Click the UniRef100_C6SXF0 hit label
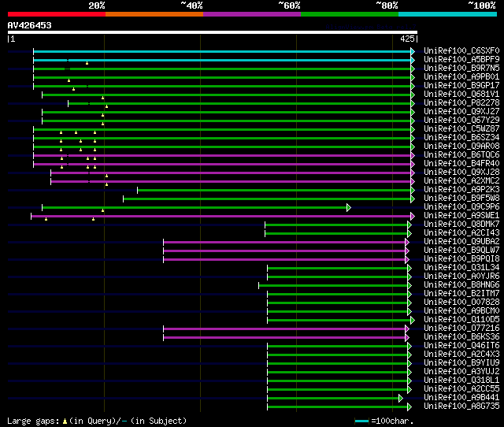 click(x=461, y=50)
